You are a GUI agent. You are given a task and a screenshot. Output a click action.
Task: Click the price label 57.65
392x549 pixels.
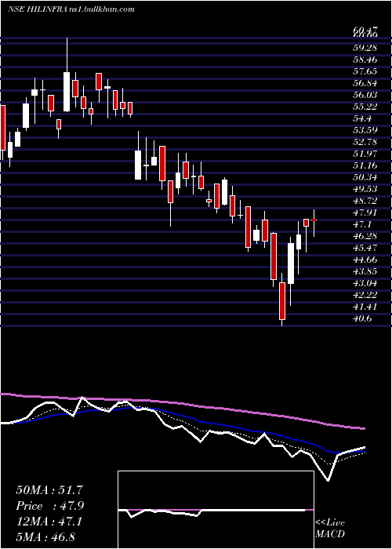pyautogui.click(x=365, y=71)
